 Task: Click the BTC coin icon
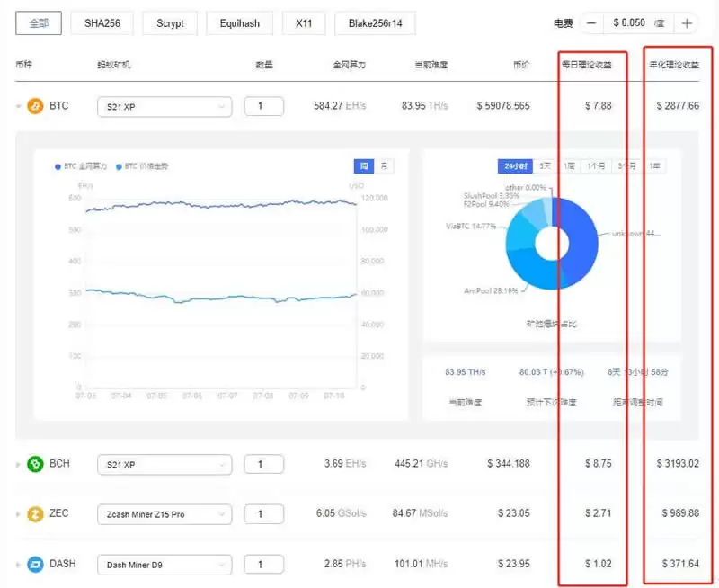coord(34,105)
